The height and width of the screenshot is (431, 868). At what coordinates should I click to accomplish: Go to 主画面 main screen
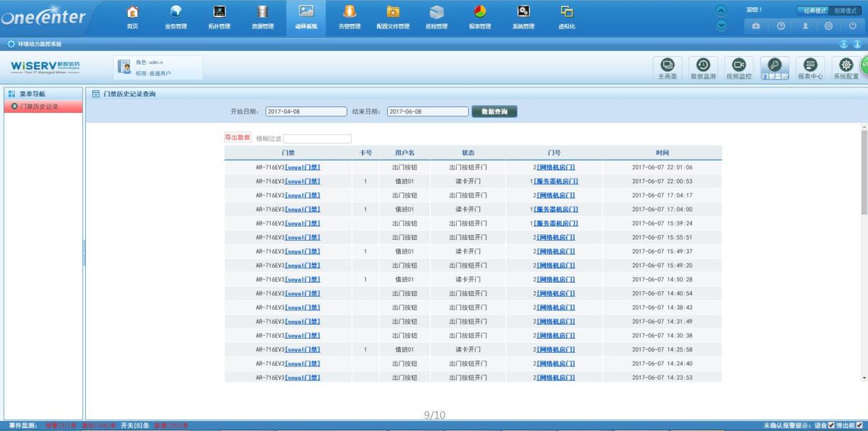(667, 67)
